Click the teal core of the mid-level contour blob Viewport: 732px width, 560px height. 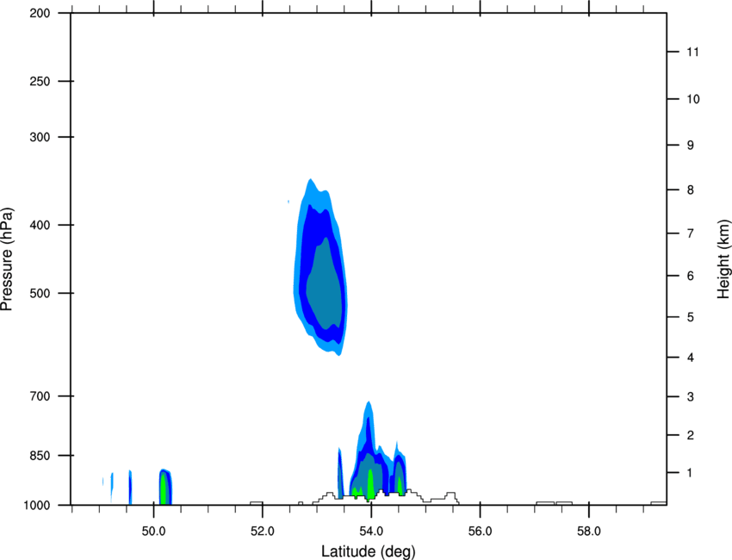(x=325, y=285)
